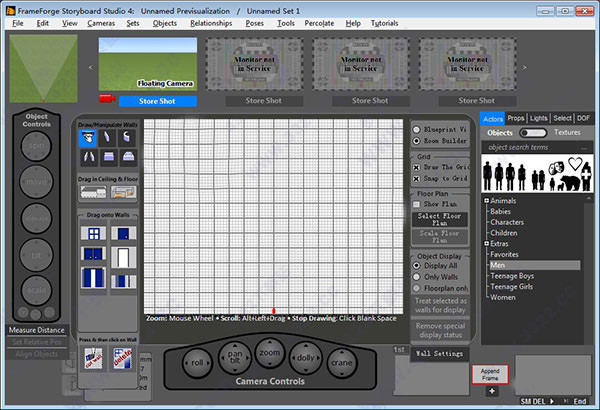600x410 pixels.
Task: Switch to the DOF tab
Action: (583, 118)
